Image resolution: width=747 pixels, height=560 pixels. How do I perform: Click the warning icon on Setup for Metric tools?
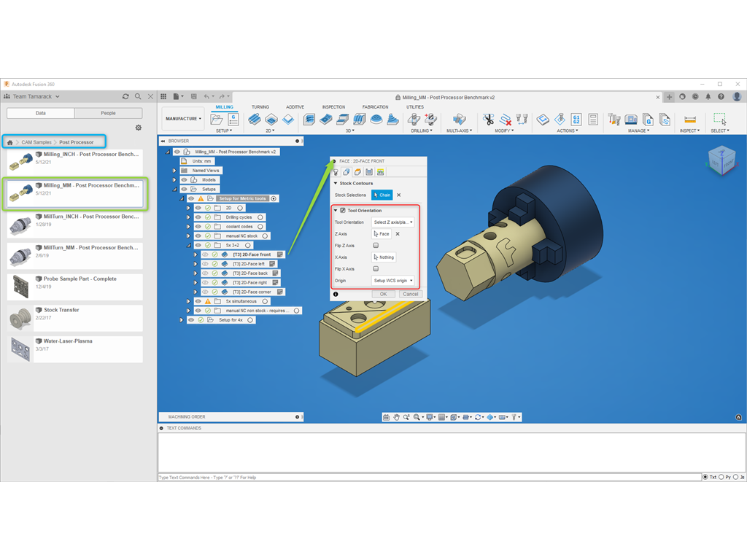tap(201, 198)
